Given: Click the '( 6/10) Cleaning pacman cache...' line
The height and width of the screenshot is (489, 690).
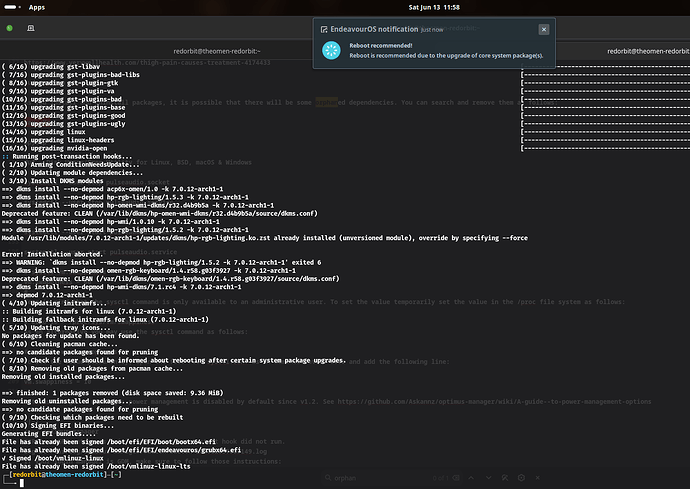Looking at the screenshot, I should coord(59,344).
